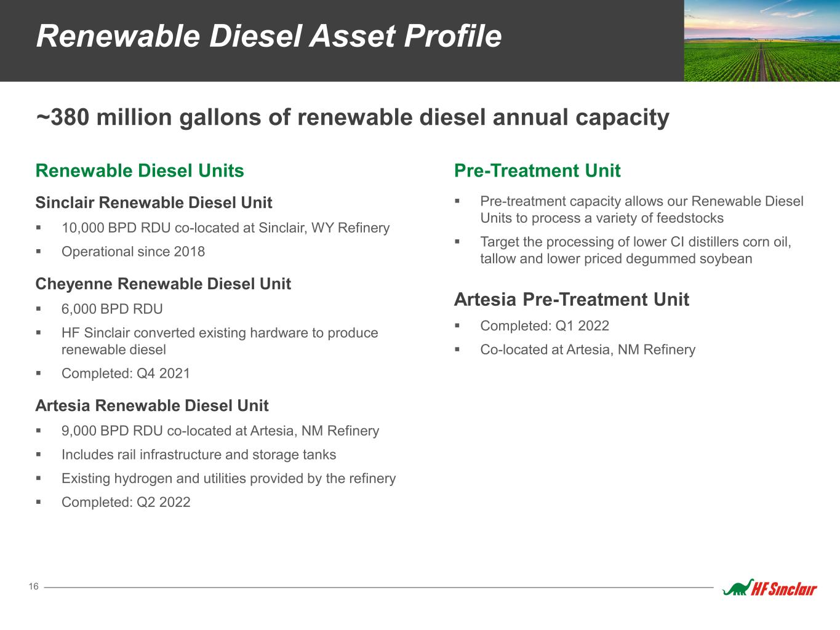Click the bullet marker before 6,000 BPD RDU

tap(39, 309)
